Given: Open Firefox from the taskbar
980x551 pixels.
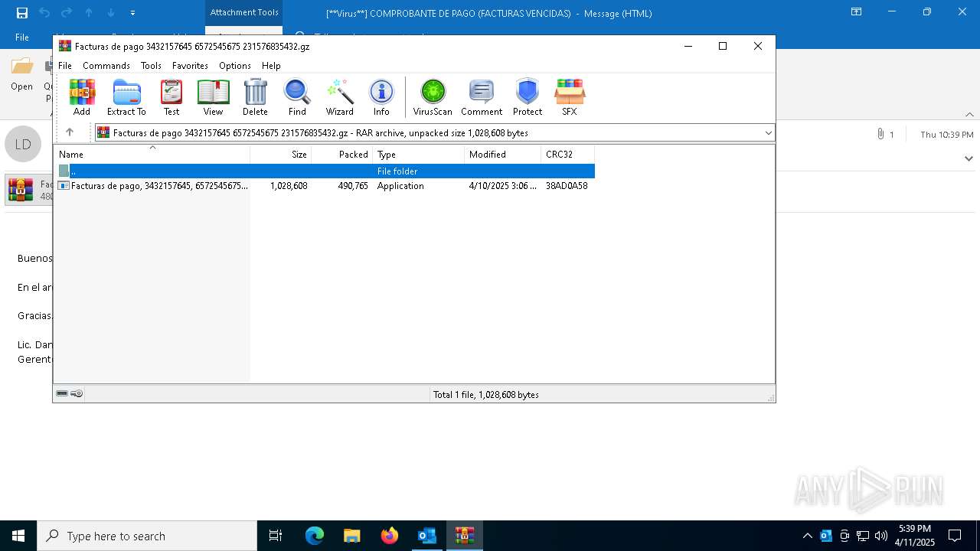Looking at the screenshot, I should pyautogui.click(x=390, y=536).
